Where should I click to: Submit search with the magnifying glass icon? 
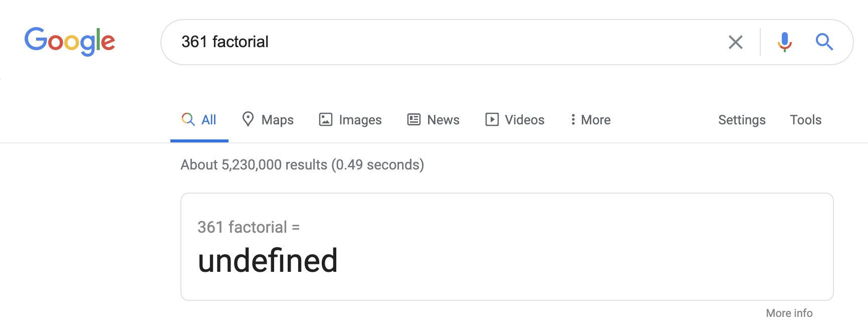coord(824,42)
